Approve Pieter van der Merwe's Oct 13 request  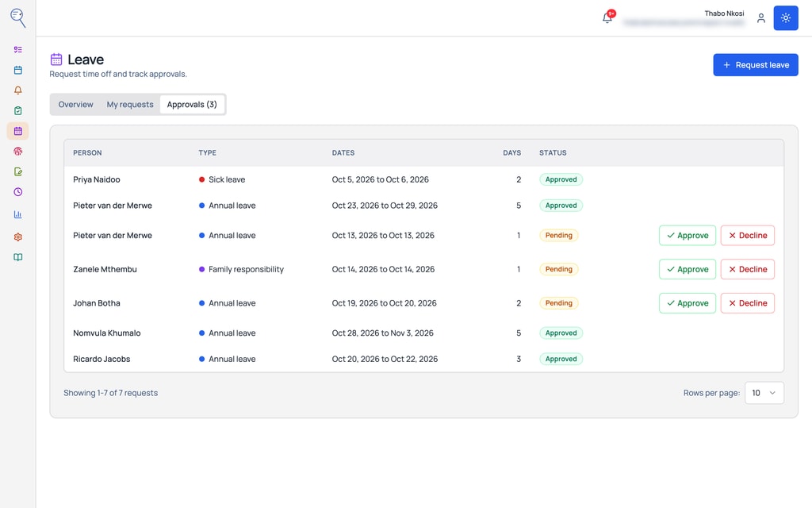688,235
